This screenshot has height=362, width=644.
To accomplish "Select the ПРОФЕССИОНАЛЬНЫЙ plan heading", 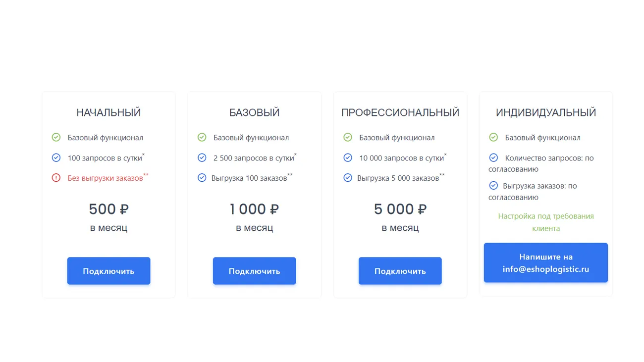I will click(x=400, y=113).
